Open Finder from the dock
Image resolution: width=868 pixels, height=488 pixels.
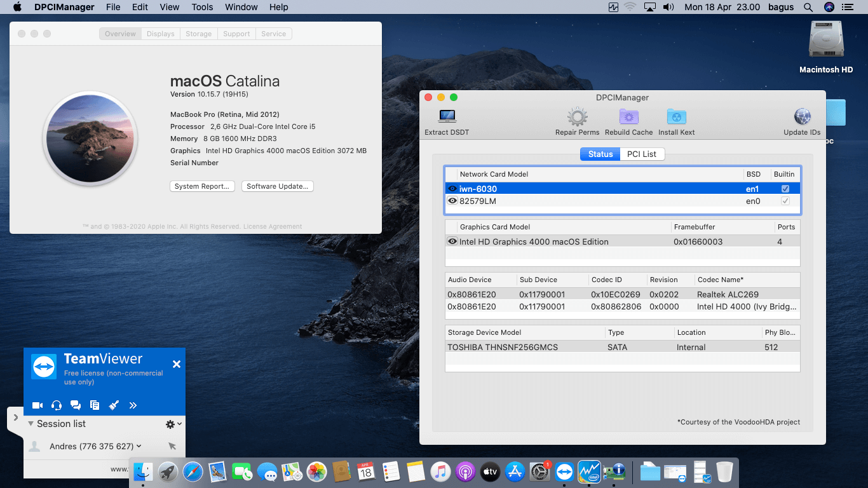pos(143,471)
